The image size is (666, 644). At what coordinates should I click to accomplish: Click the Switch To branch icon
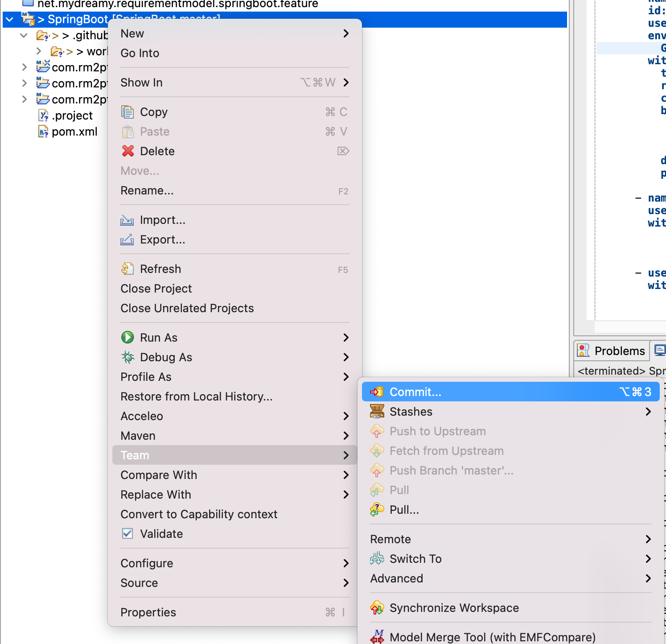point(377,558)
